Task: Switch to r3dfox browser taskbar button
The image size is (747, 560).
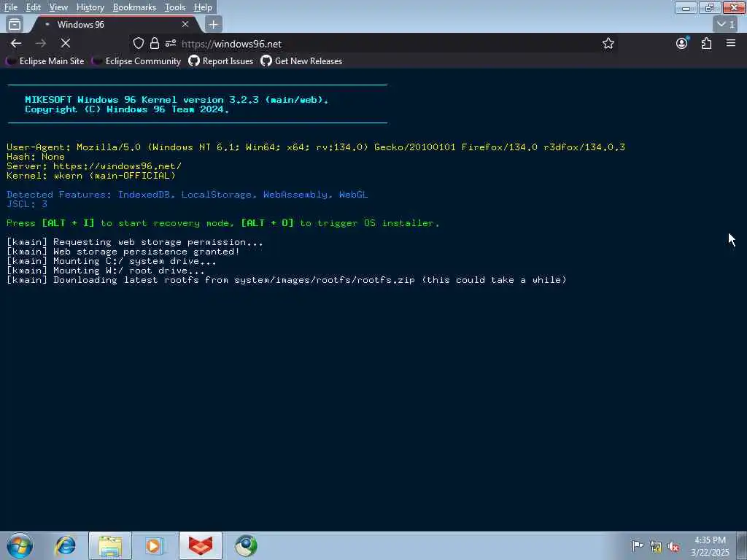Action: (201, 545)
